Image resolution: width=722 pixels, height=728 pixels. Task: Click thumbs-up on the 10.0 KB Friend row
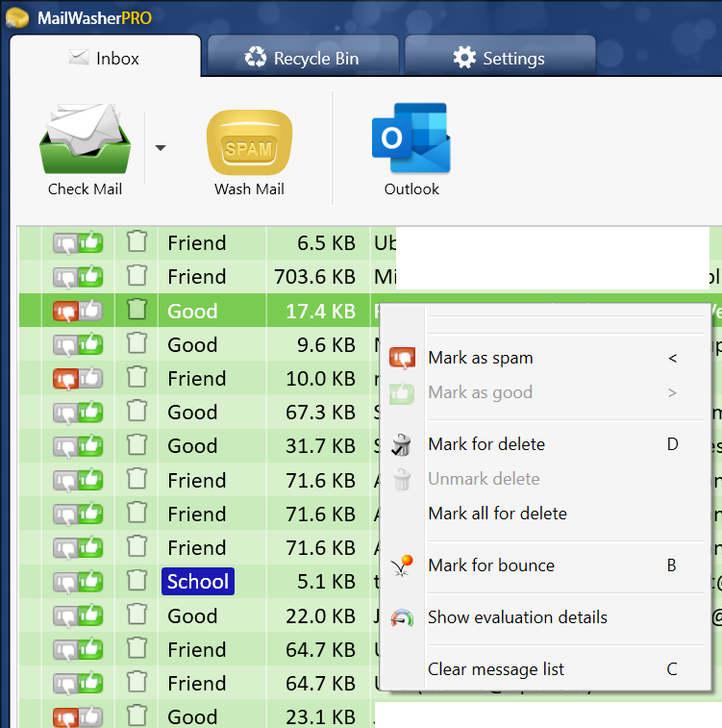(90, 378)
